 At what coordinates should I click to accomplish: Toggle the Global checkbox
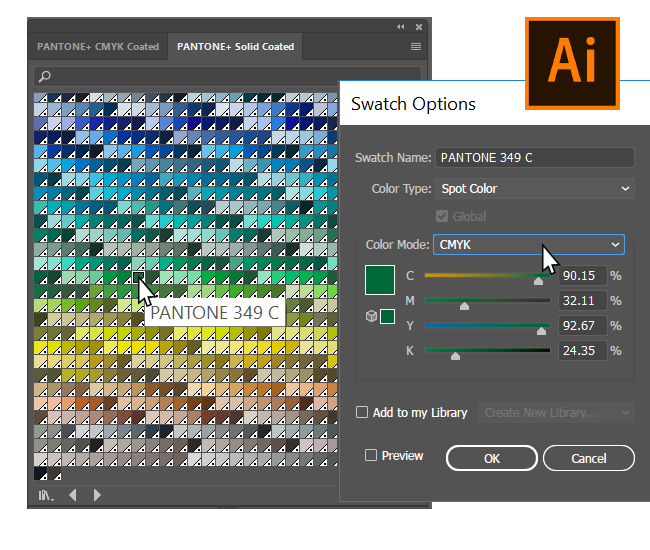pos(442,216)
